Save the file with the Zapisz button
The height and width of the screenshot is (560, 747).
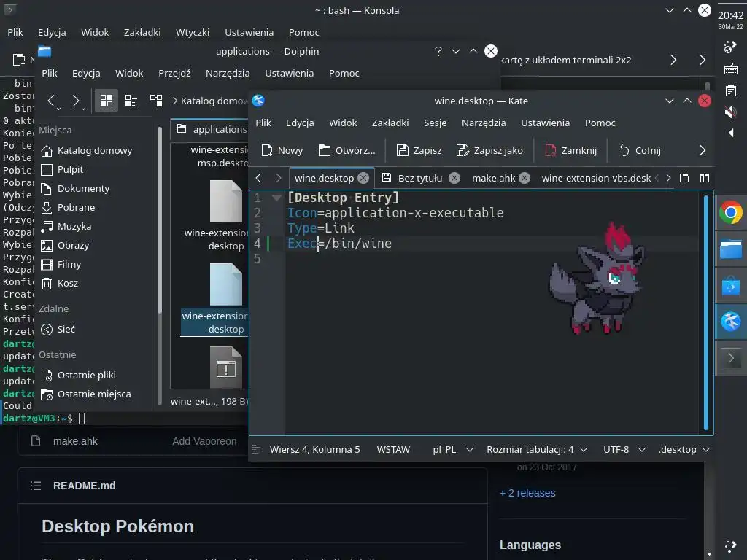point(419,150)
